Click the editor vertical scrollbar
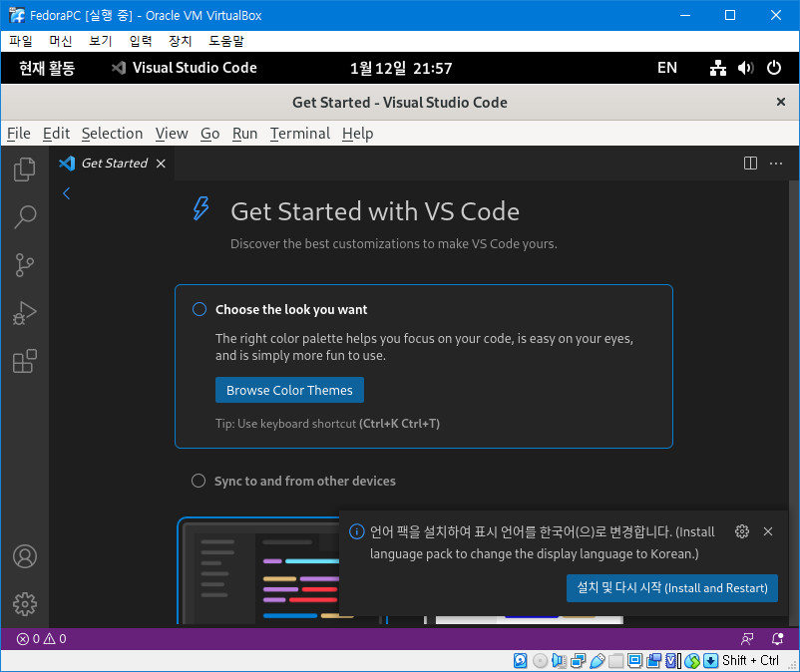This screenshot has width=800, height=672. 794,403
